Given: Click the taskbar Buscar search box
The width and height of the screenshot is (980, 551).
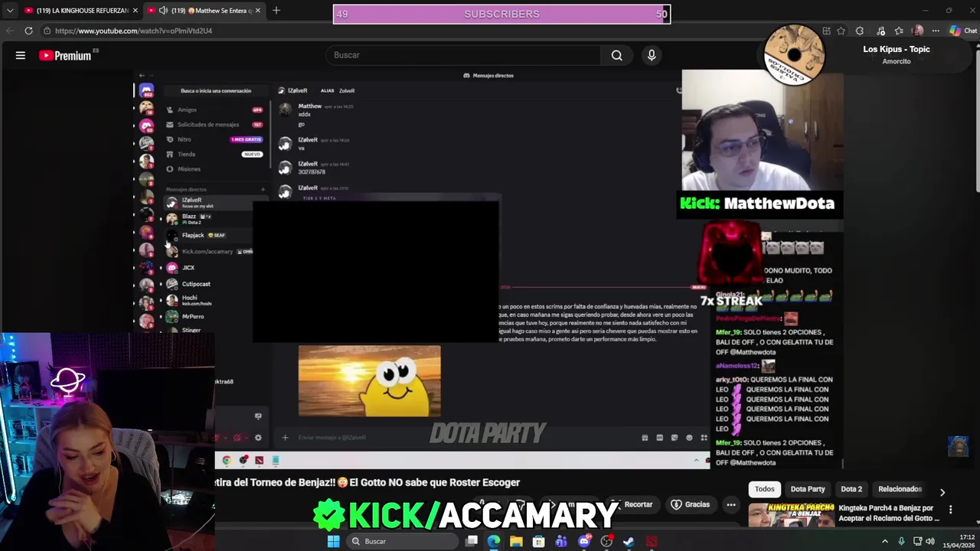Looking at the screenshot, I should point(402,541).
